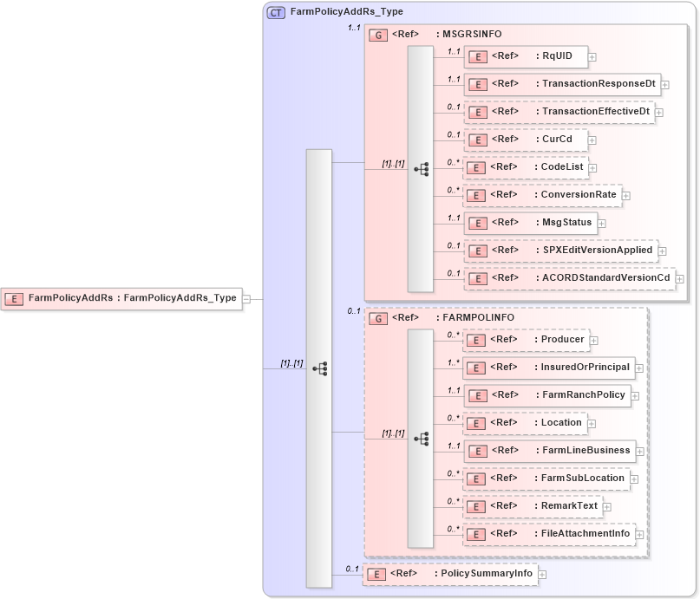Click the E icon beside MsgStatus
The image size is (700, 599).
(x=478, y=223)
